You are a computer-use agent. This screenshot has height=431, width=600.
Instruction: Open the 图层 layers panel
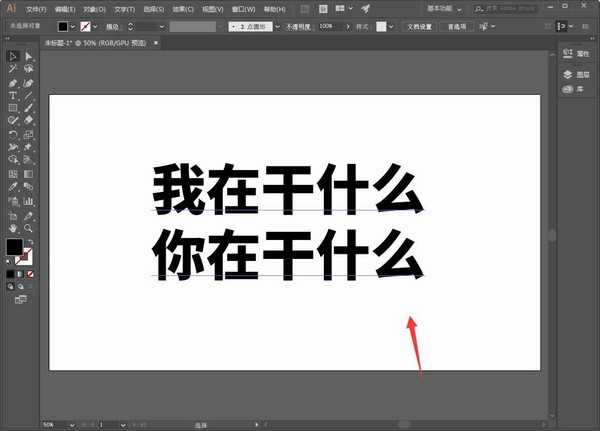tap(576, 74)
